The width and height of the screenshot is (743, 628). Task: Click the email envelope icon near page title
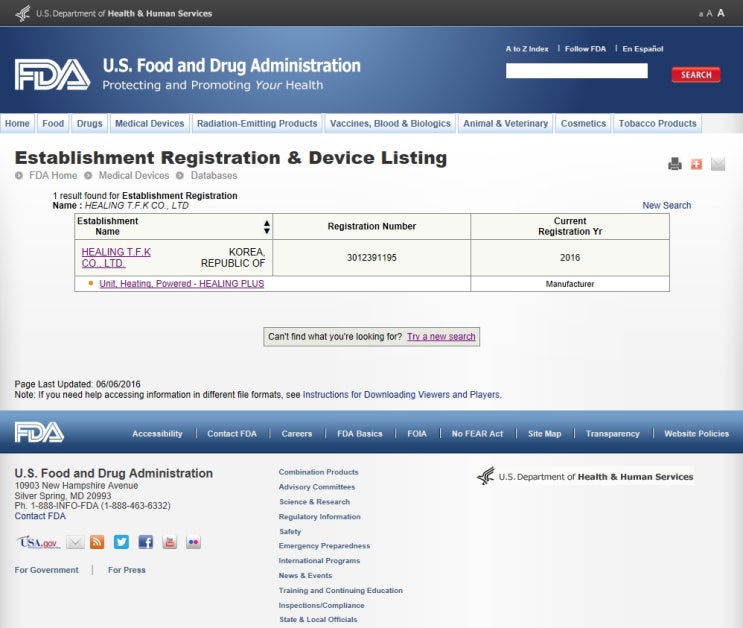click(718, 164)
